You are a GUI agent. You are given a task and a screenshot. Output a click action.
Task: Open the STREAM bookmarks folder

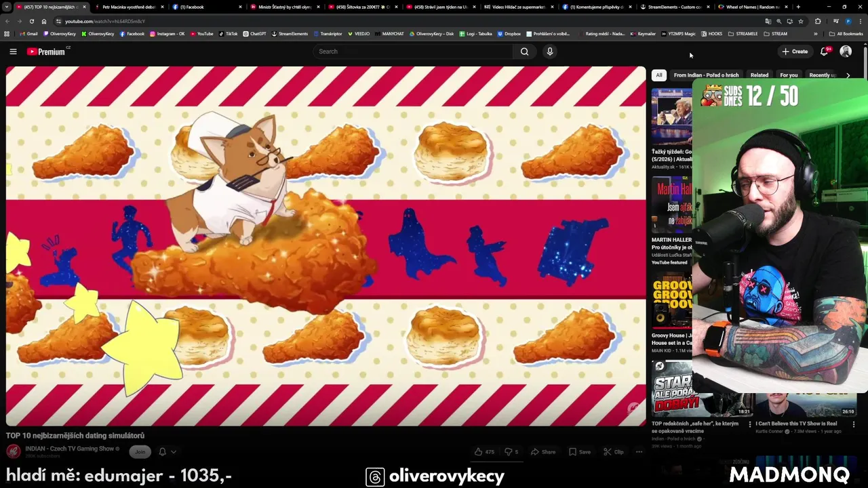click(x=776, y=33)
